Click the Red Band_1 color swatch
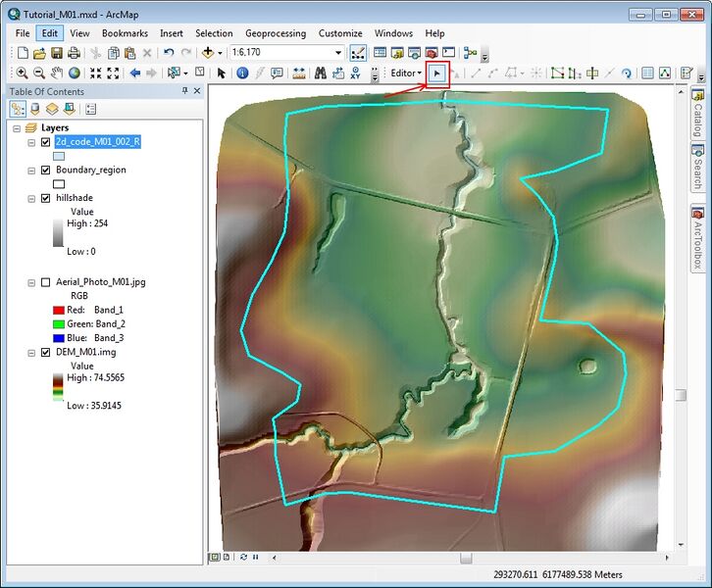Image resolution: width=712 pixels, height=588 pixels. [x=58, y=310]
